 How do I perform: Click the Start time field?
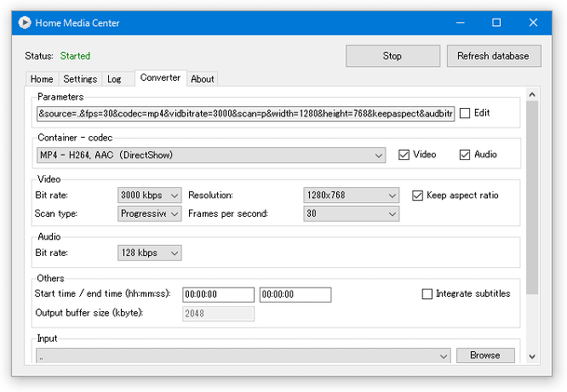(x=219, y=294)
